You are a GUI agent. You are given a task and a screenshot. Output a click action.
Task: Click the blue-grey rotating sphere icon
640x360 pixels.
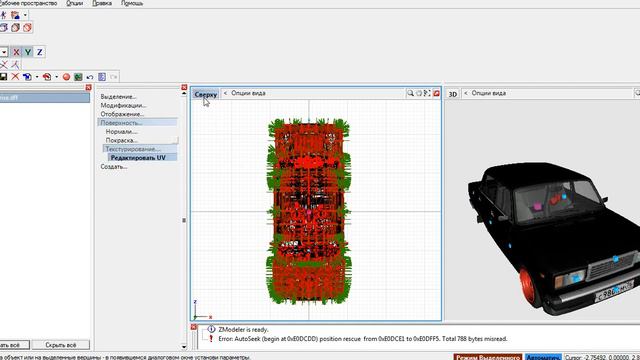coord(4,28)
